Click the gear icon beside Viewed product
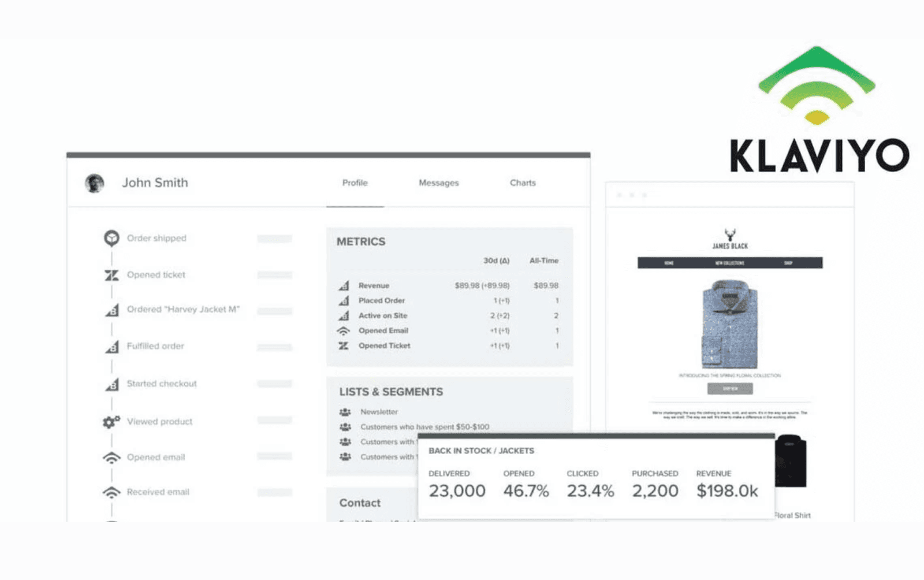Screen dimensions: 924x580 tap(111, 422)
